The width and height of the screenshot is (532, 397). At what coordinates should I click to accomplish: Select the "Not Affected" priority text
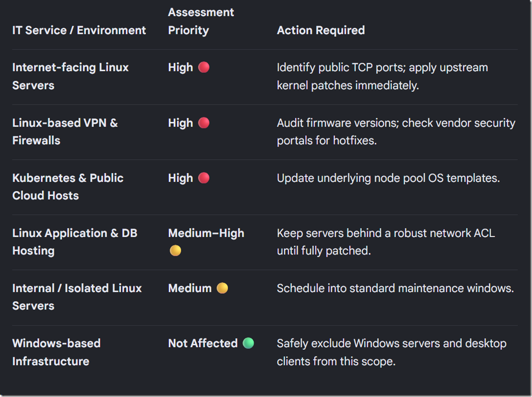tap(203, 344)
